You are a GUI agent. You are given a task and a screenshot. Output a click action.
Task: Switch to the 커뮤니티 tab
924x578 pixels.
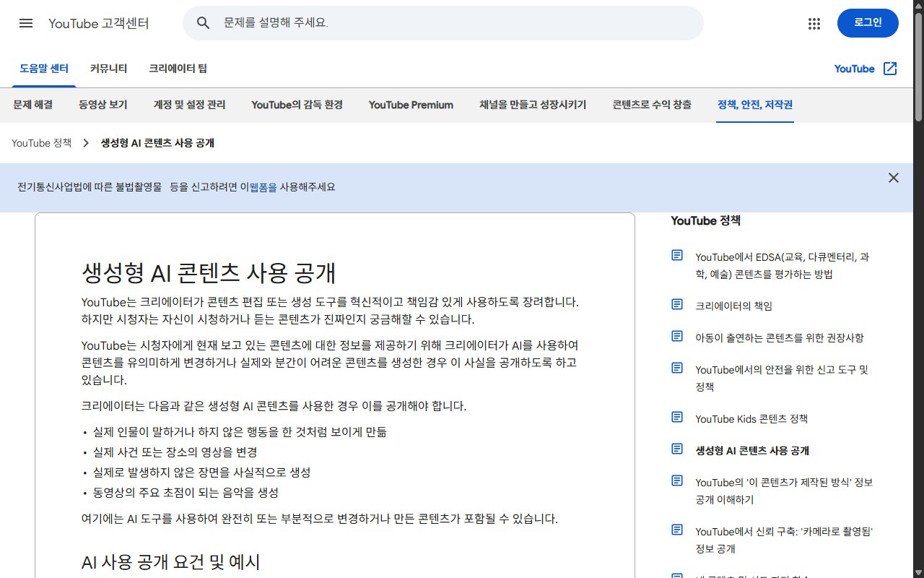pyautogui.click(x=109, y=69)
